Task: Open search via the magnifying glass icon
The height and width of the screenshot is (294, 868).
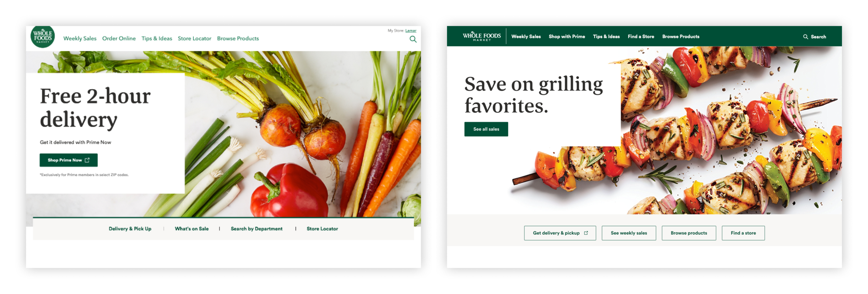Action: tap(413, 39)
